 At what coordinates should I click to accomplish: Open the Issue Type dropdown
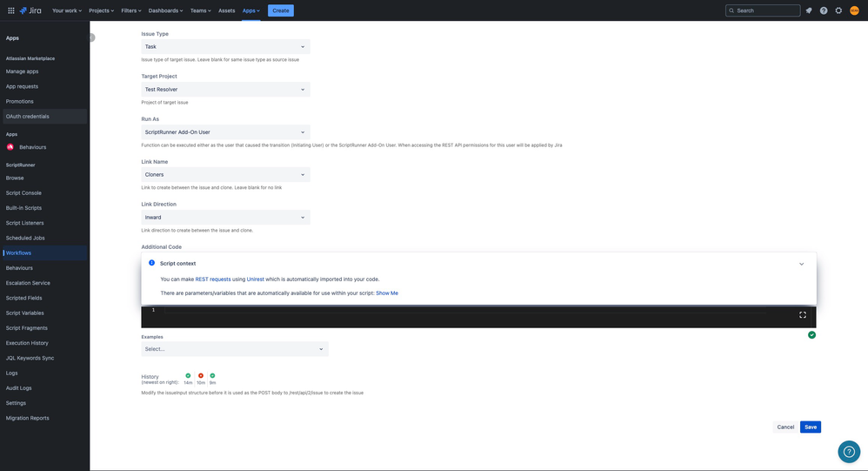225,46
